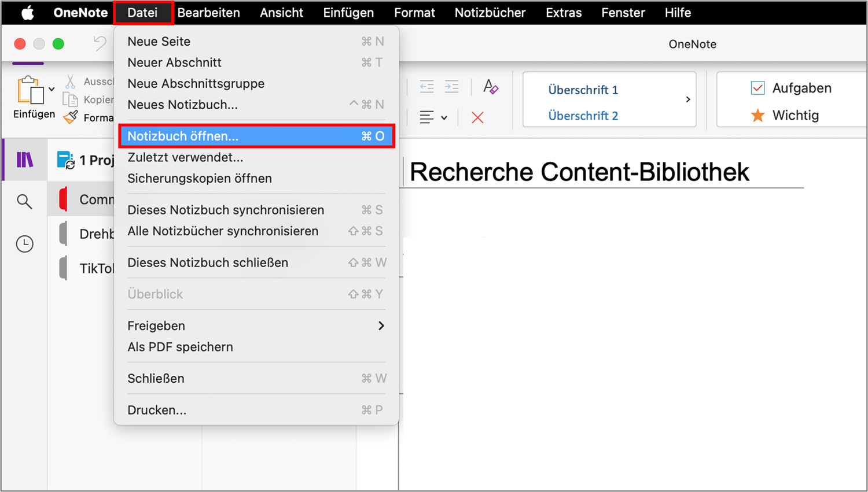The height and width of the screenshot is (492, 868).
Task: Apply the Überschrift 1 style
Action: point(583,90)
